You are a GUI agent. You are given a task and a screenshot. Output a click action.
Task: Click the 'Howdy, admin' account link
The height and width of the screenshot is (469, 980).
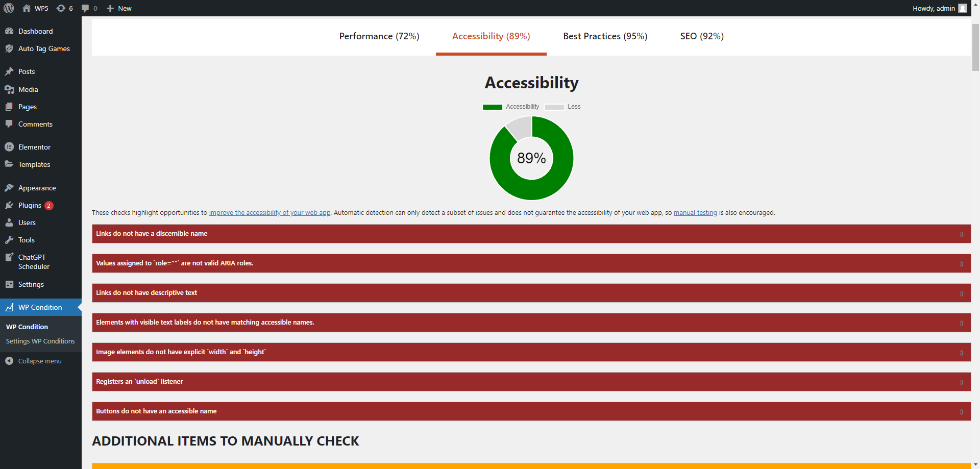click(940, 8)
